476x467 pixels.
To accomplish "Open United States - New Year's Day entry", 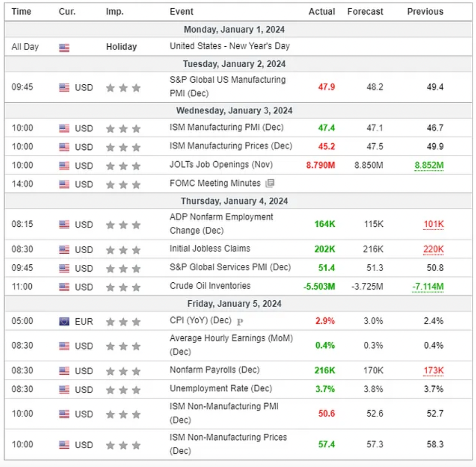I will pos(230,46).
